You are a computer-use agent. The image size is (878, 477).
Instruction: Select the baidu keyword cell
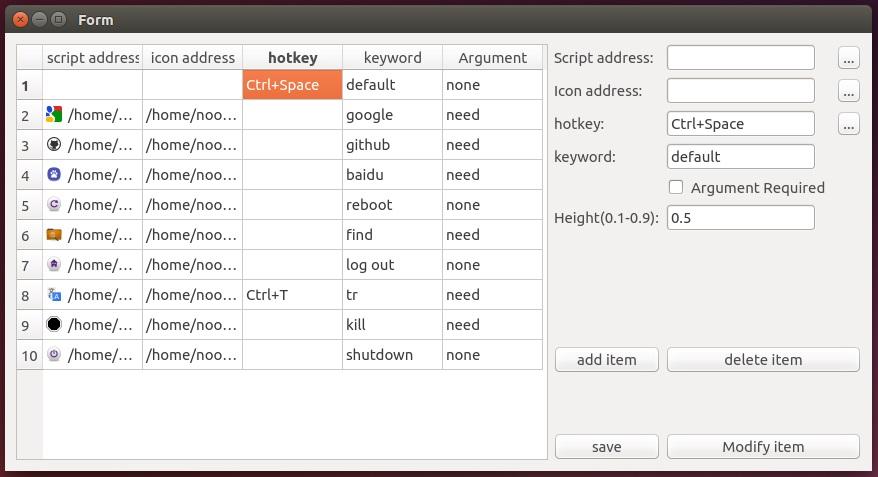393,175
